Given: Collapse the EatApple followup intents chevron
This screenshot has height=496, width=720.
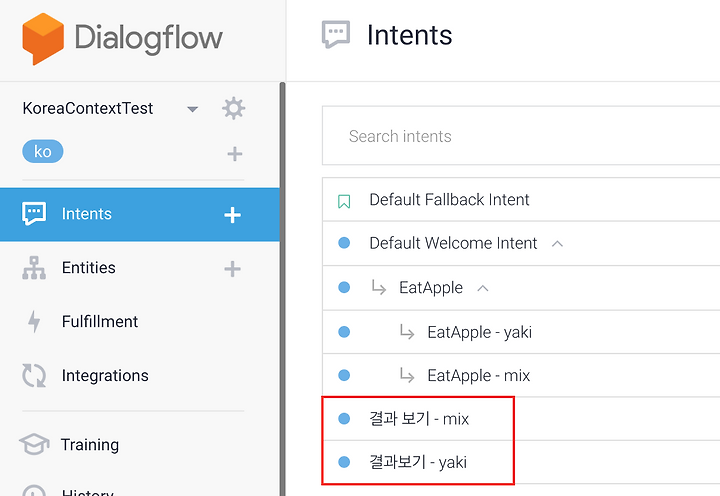Looking at the screenshot, I should (483, 288).
